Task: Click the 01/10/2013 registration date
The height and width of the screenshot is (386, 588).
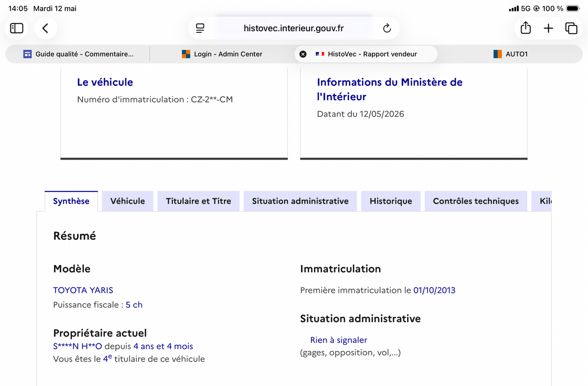Action: click(434, 290)
